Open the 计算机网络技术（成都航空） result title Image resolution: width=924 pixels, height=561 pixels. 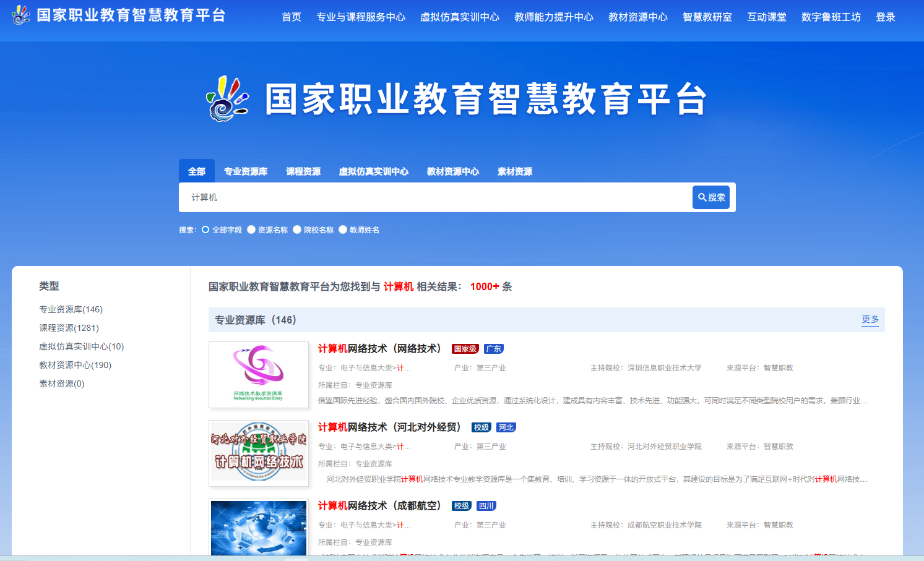(x=379, y=506)
